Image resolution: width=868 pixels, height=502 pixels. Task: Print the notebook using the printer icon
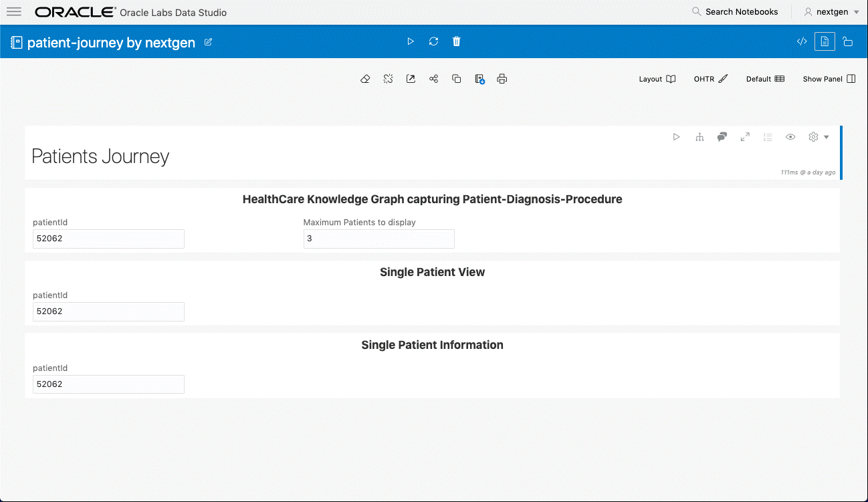coord(502,79)
